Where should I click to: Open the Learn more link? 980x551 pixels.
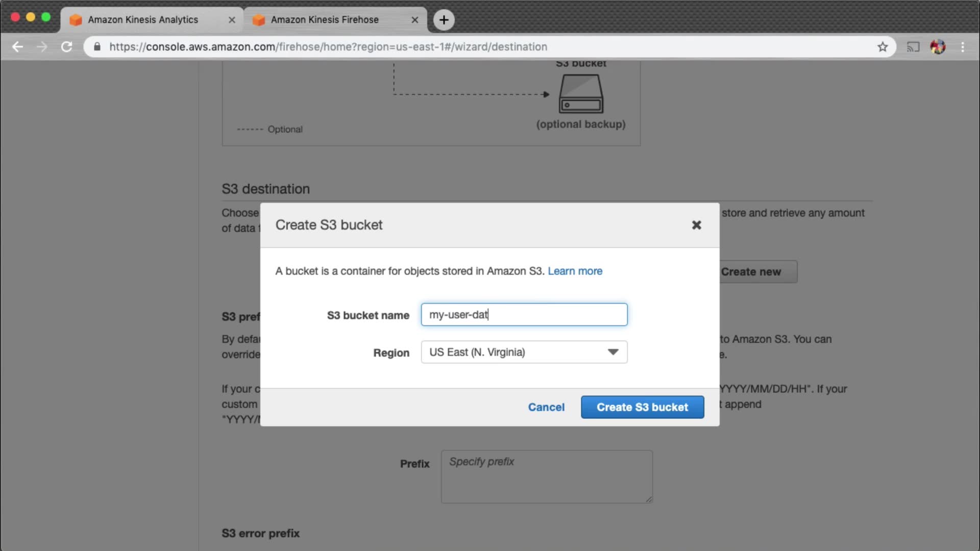[x=575, y=271]
